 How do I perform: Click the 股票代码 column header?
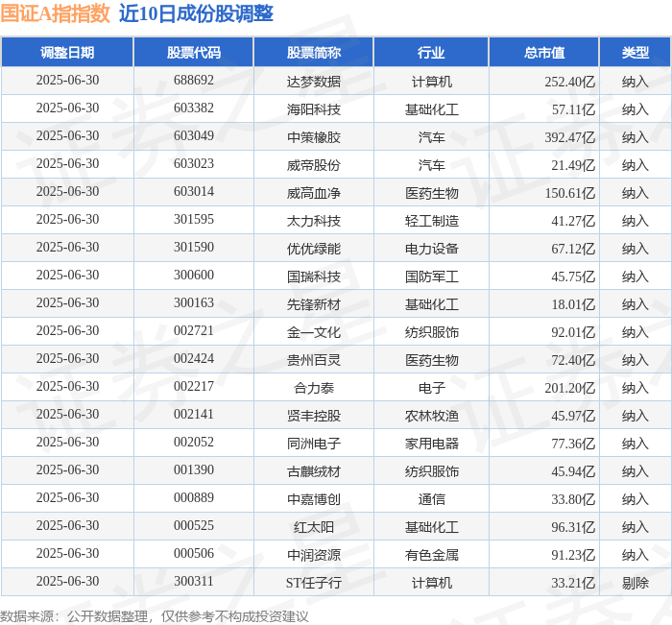coord(194,52)
